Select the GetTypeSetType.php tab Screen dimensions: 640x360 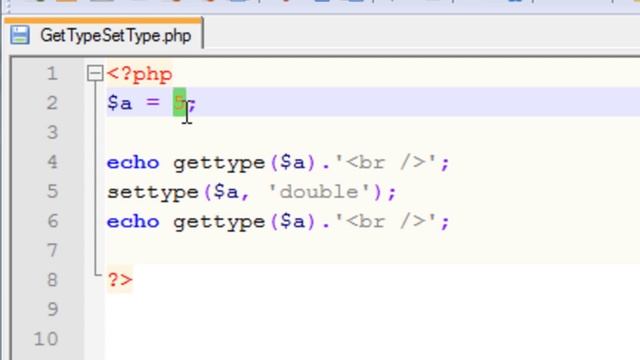coord(103,34)
